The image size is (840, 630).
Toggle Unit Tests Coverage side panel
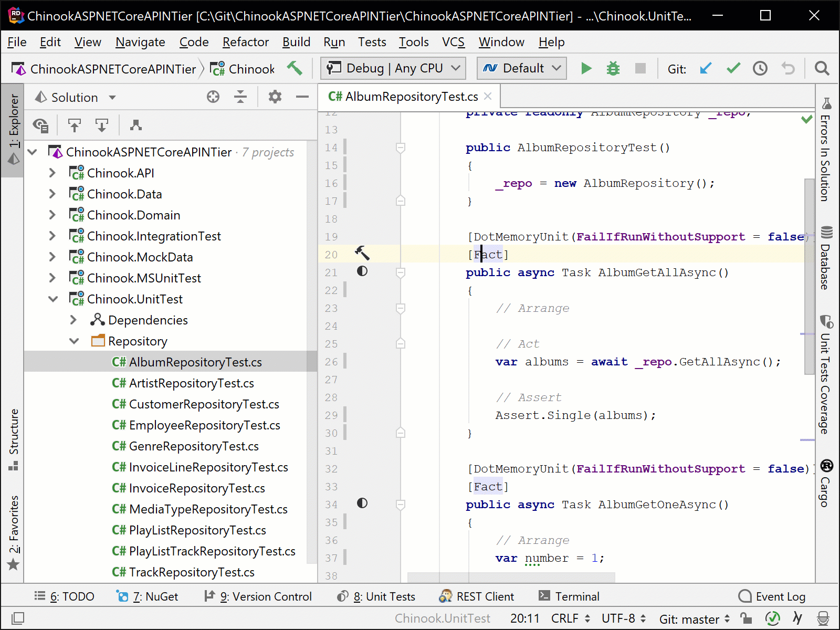point(826,375)
